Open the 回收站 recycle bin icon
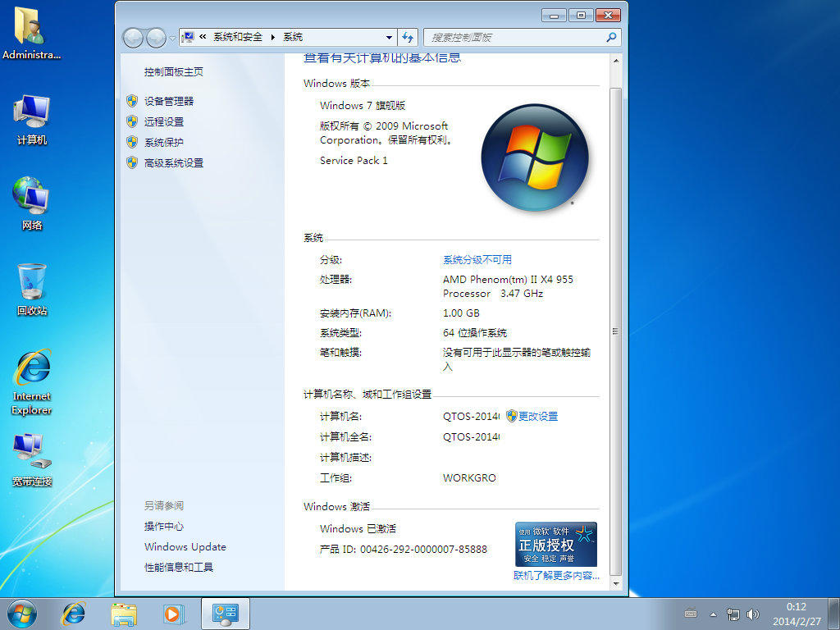The width and height of the screenshot is (840, 630). pyautogui.click(x=32, y=290)
